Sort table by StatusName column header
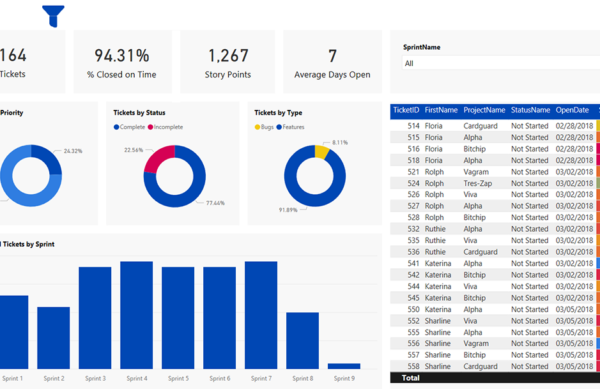This screenshot has width=600, height=389. (530, 110)
